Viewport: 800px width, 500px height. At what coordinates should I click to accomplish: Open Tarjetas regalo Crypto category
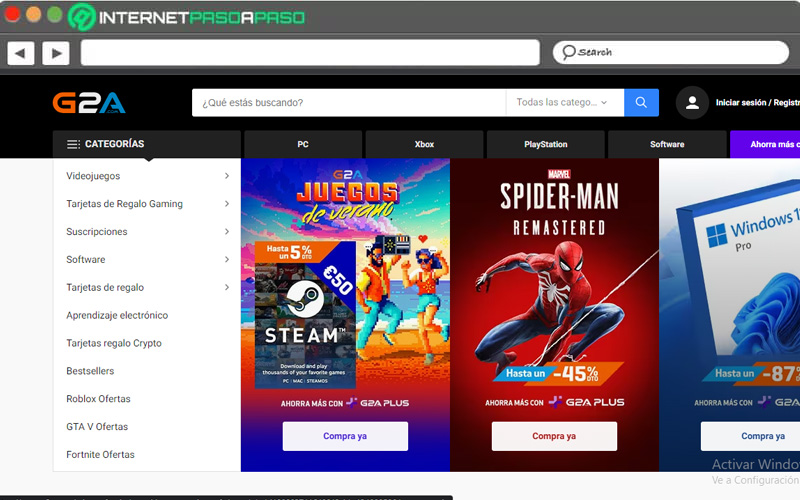point(114,343)
